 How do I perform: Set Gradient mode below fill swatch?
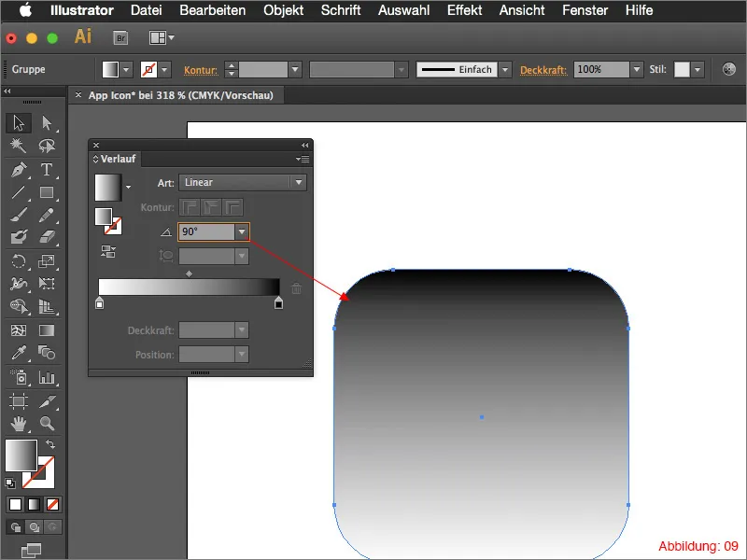pos(34,504)
